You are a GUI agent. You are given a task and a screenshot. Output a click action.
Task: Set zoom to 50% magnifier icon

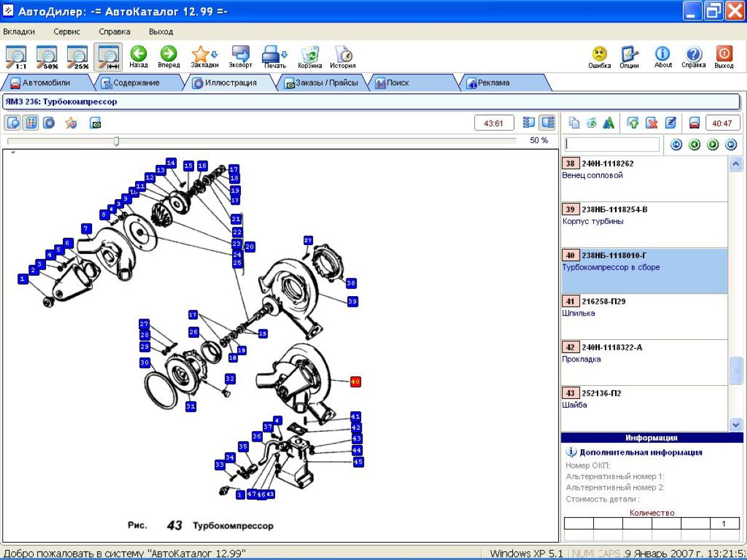point(47,57)
